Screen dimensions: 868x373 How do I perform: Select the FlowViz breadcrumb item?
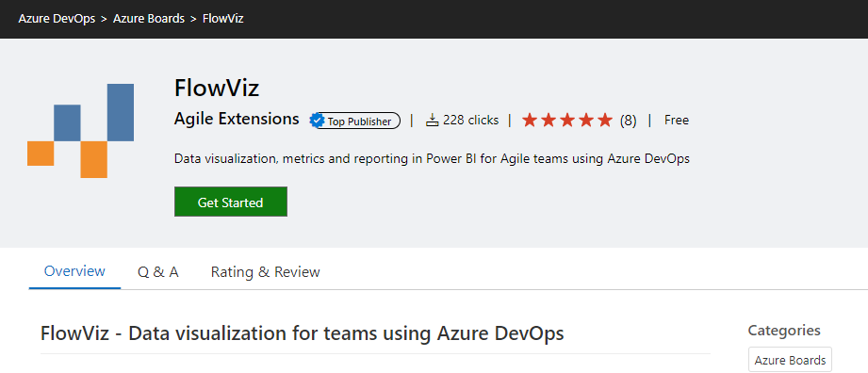[x=223, y=19]
